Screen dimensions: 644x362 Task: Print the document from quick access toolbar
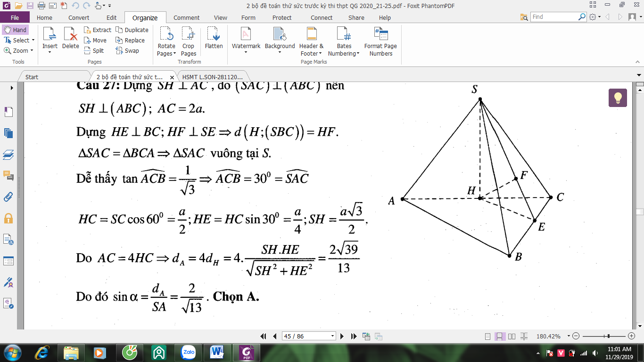[x=41, y=6]
